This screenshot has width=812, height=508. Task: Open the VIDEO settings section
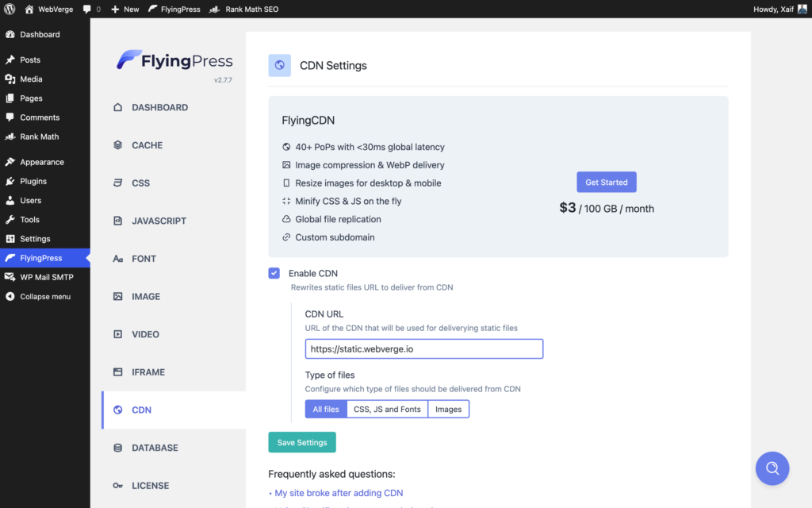pyautogui.click(x=145, y=334)
